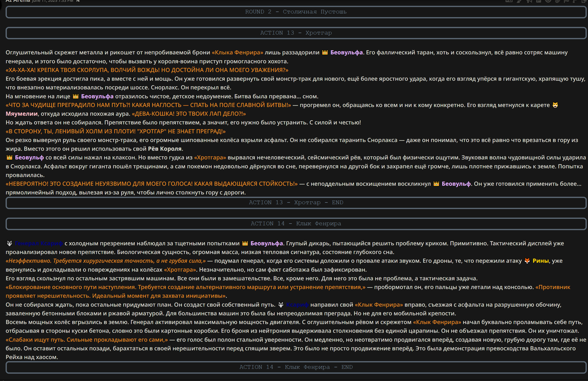
Task: Click the ROUND 2 – Столичная Пустошь header
Action: [x=296, y=12]
